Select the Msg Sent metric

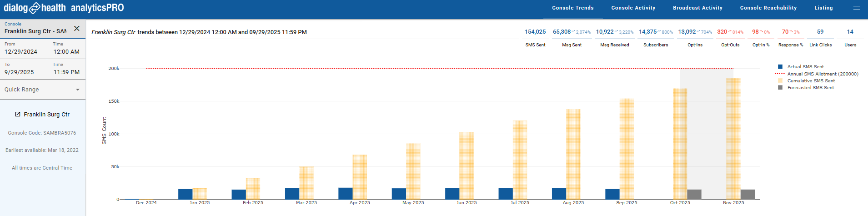pyautogui.click(x=572, y=36)
